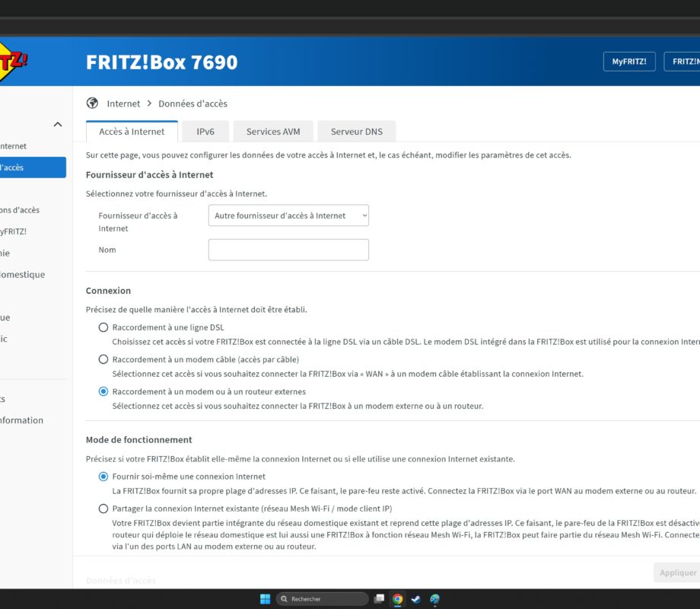Click the 'La FRITZ!Box fournit sa propre plage' description

point(404,491)
